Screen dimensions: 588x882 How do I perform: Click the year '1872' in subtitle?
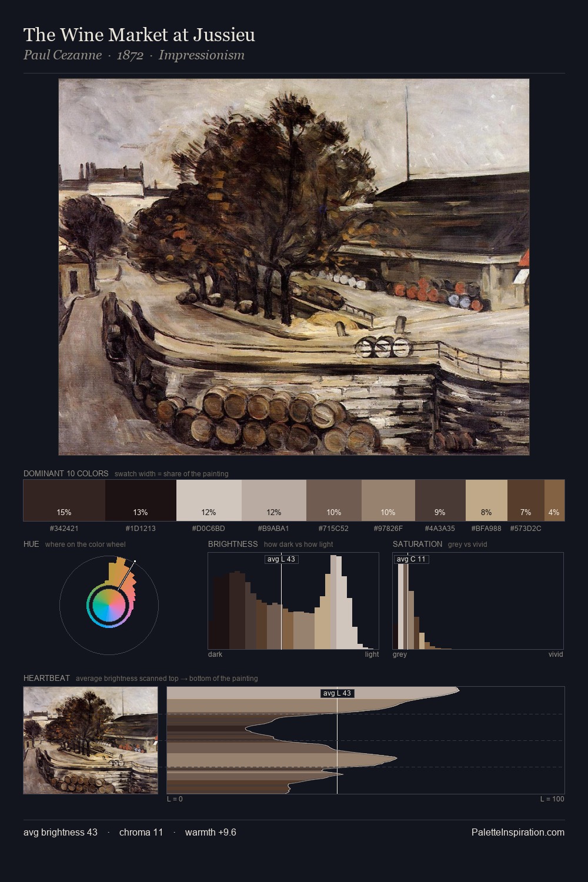click(130, 55)
